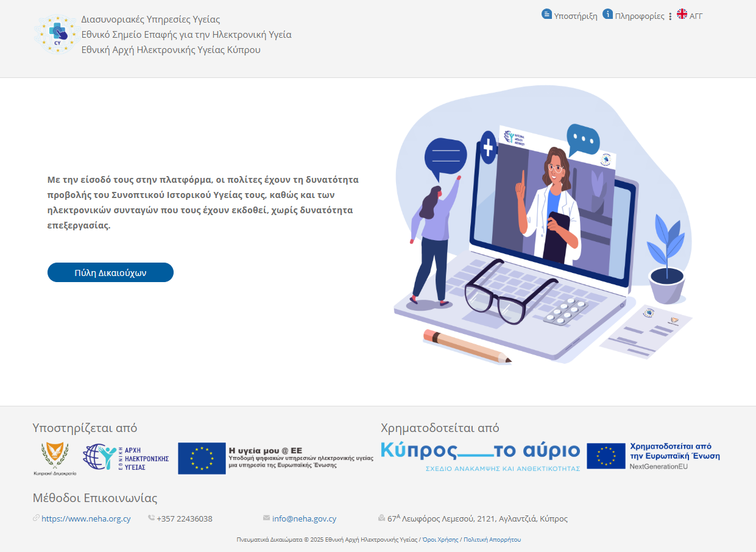Open the Πληροφορίες menu item
This screenshot has width=756, height=552.
tap(640, 16)
